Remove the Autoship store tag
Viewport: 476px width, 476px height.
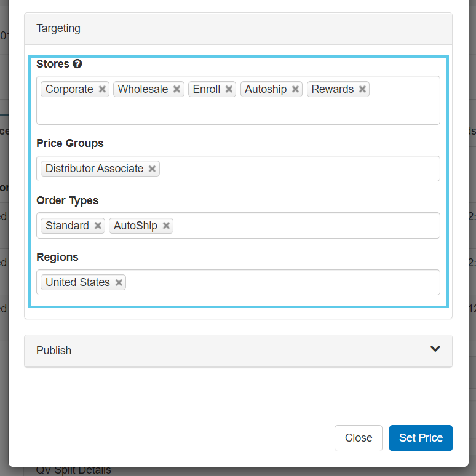[295, 89]
